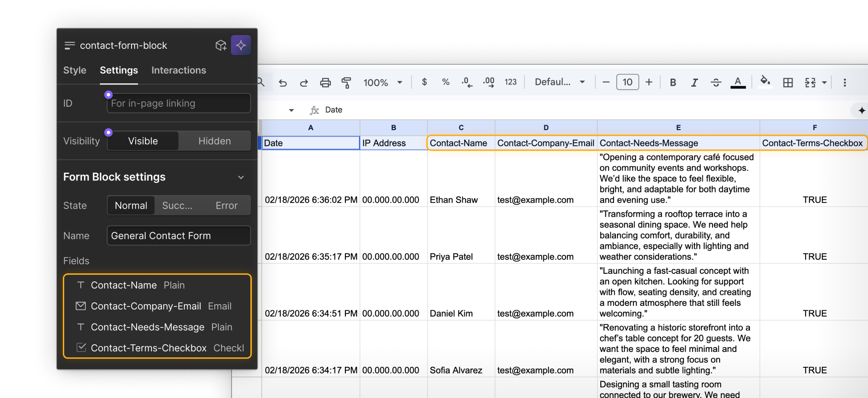
Task: Toggle bold formatting
Action: click(673, 83)
